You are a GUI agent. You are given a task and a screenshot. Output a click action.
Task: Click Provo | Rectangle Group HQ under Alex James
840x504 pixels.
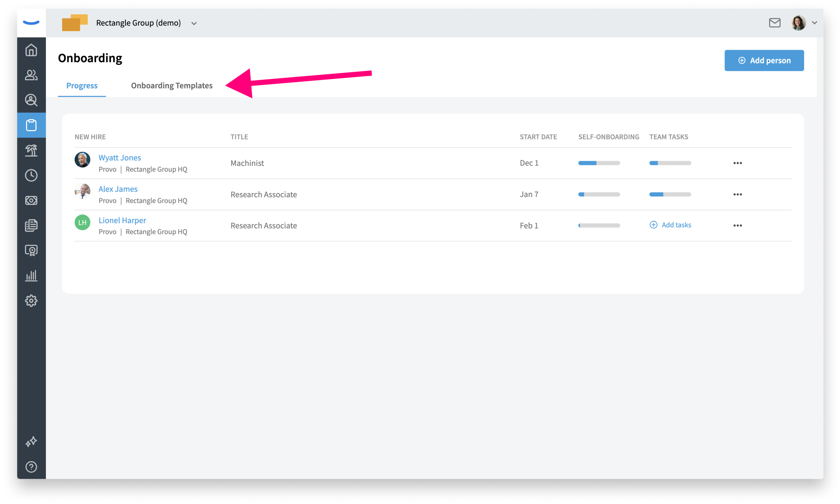click(x=143, y=201)
